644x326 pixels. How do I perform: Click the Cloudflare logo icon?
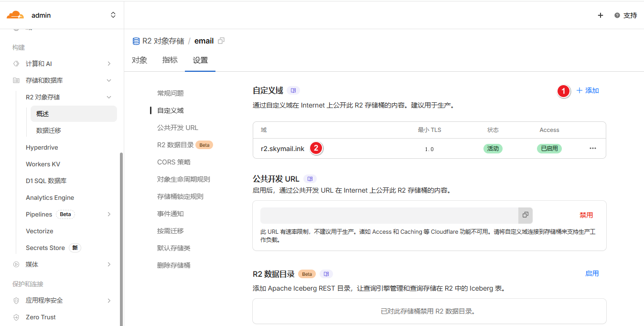15,15
